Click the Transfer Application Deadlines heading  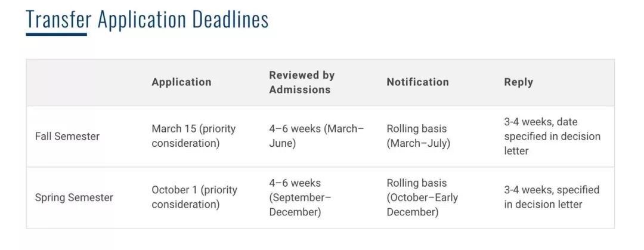147,20
